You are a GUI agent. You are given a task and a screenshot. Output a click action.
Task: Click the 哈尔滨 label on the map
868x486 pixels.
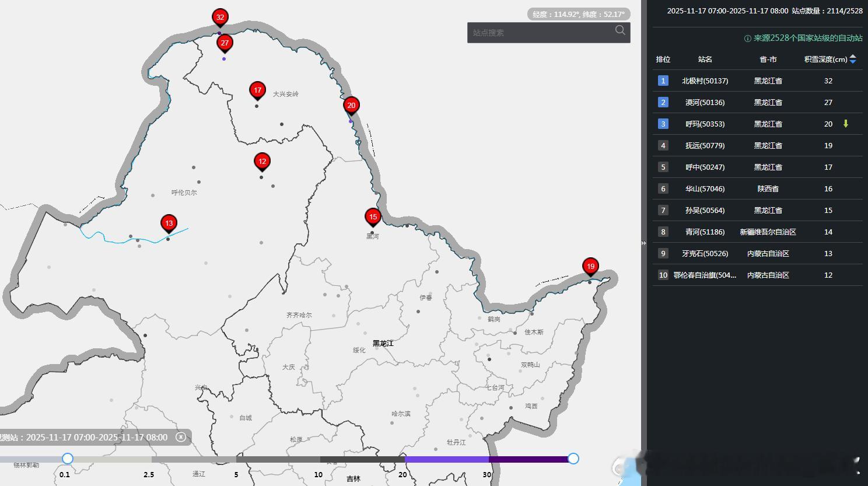pyautogui.click(x=401, y=414)
